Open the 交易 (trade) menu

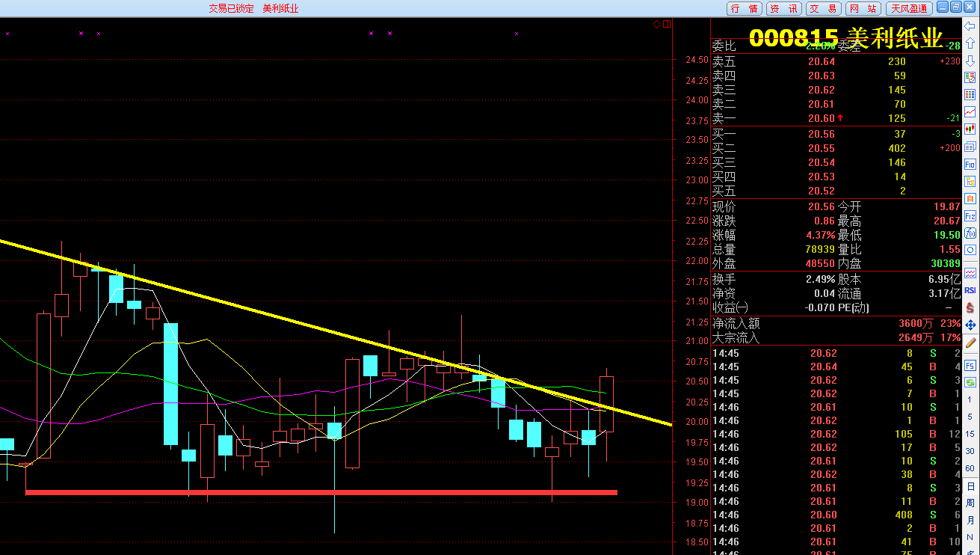(x=824, y=8)
